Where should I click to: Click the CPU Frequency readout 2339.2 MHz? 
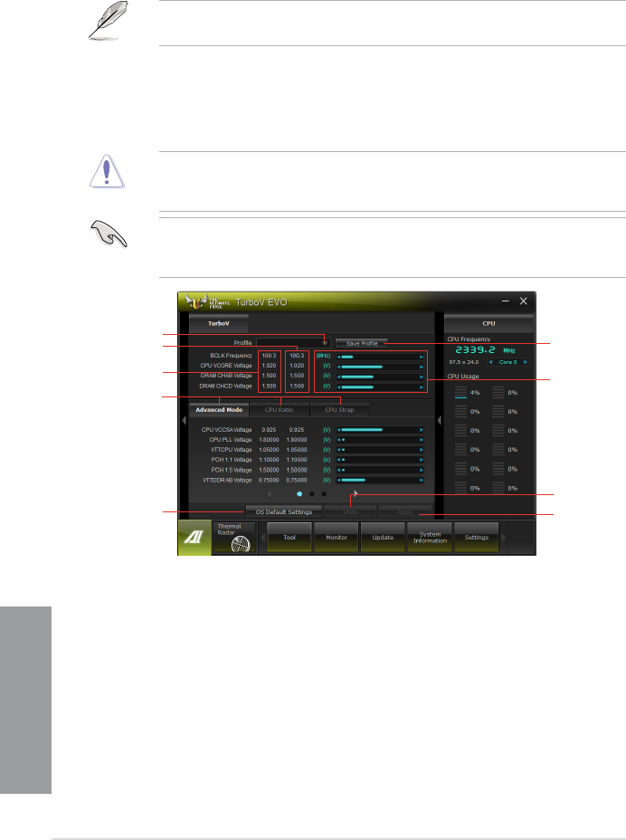point(485,349)
